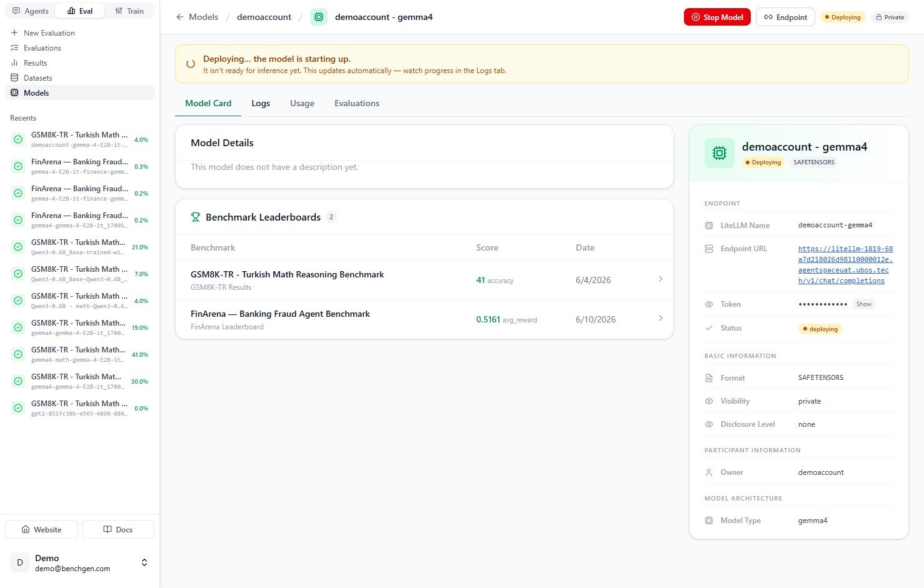The height and width of the screenshot is (588, 924).
Task: Click status check icon of gpt2 evaluation
Action: [x=18, y=408]
